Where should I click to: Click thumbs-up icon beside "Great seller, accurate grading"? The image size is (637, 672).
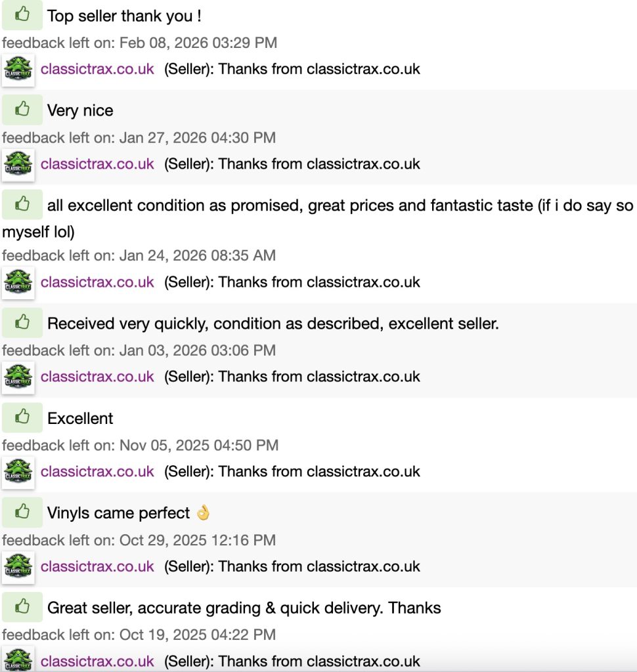coord(22,607)
